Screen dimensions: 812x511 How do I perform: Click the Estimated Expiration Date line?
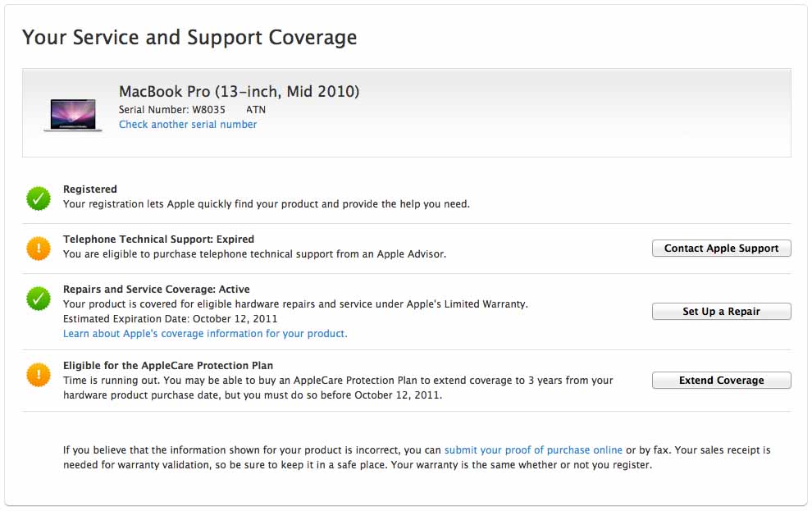click(x=170, y=319)
